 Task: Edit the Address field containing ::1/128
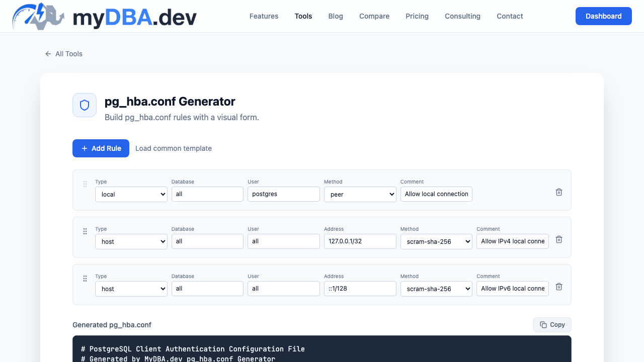pos(360,289)
